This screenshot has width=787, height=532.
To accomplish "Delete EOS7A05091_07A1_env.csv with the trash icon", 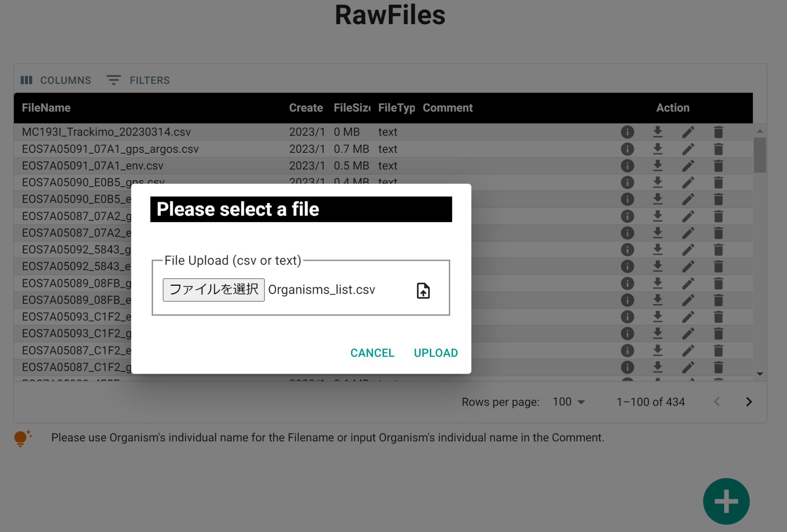I will (718, 166).
